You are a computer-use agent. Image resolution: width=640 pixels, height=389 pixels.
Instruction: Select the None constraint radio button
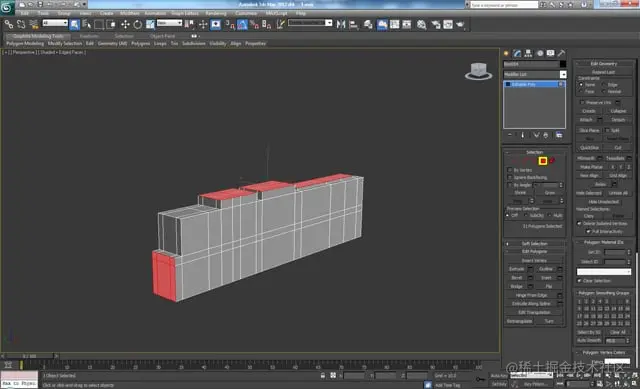581,84
